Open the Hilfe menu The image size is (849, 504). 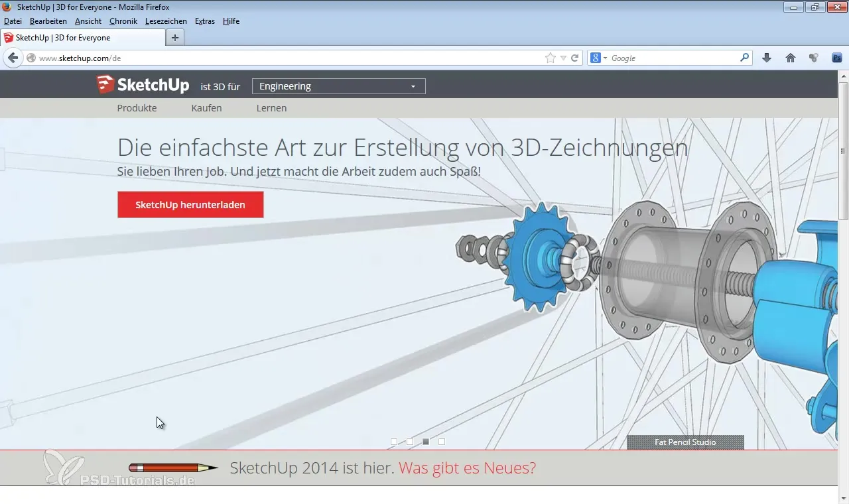pos(231,21)
